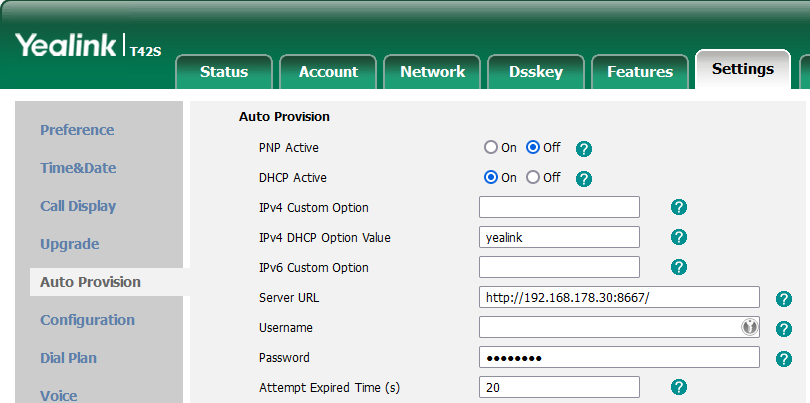The height and width of the screenshot is (403, 810).
Task: Click the Server URL input field
Action: [x=619, y=297]
